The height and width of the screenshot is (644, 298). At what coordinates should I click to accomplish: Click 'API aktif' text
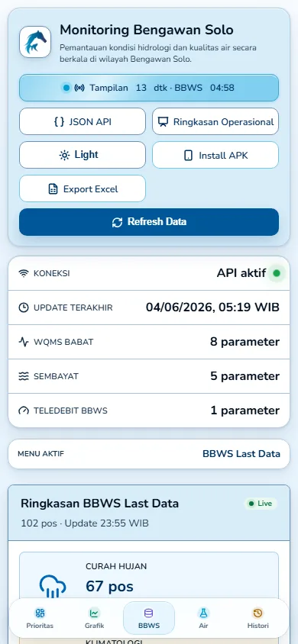tap(241, 273)
